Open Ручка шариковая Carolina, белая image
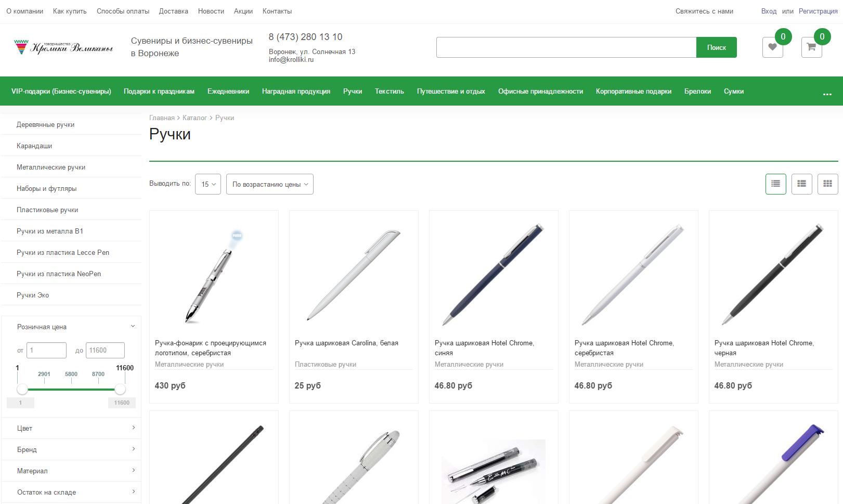The width and height of the screenshot is (843, 504). click(354, 276)
